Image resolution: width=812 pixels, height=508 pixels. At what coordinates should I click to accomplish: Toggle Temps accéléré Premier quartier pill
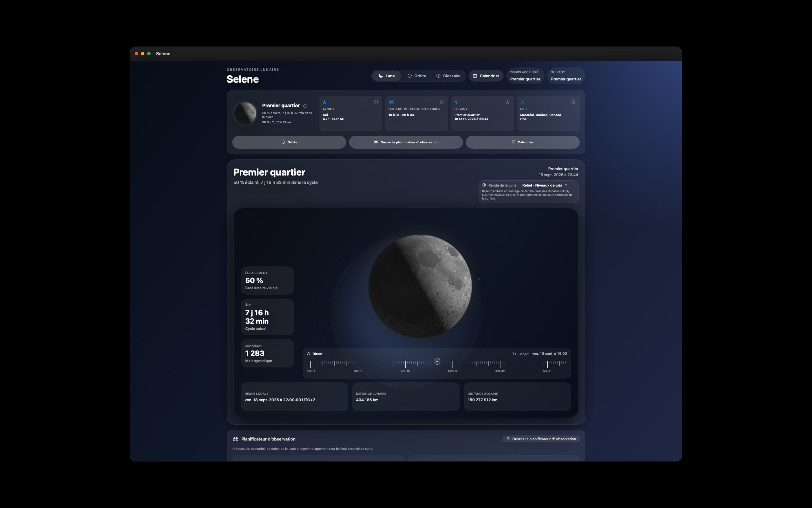pos(525,76)
